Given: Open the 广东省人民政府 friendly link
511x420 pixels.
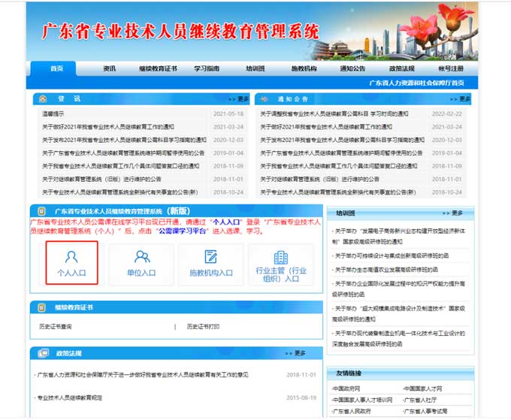Looking at the screenshot, I should (x=352, y=411).
